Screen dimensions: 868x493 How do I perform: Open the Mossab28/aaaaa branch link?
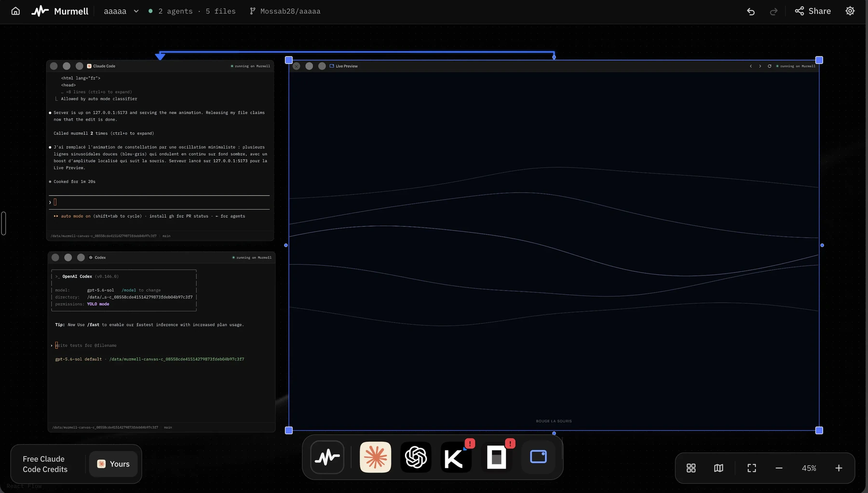pyautogui.click(x=285, y=11)
